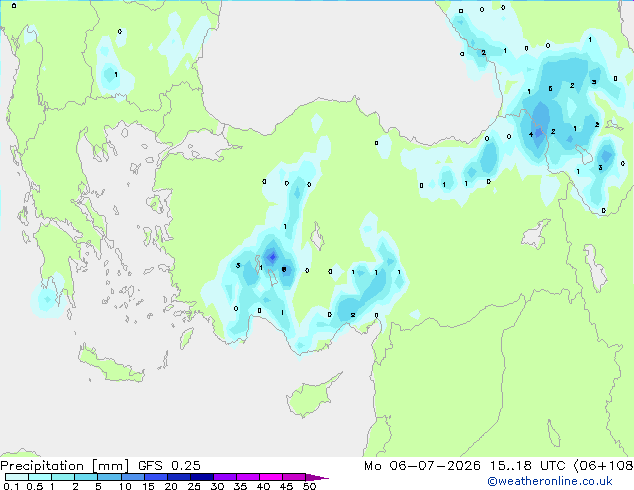Pick the 10–15 mm legend color swatch
634x490 pixels.
point(132,477)
